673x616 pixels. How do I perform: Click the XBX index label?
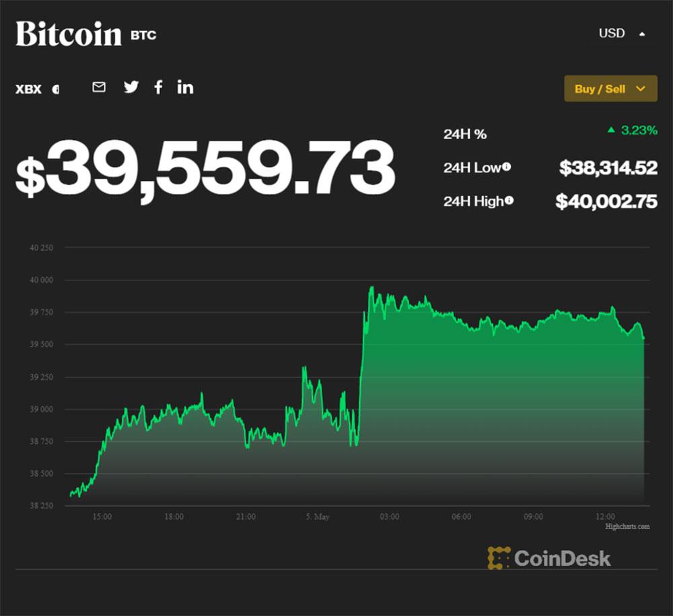[x=28, y=89]
